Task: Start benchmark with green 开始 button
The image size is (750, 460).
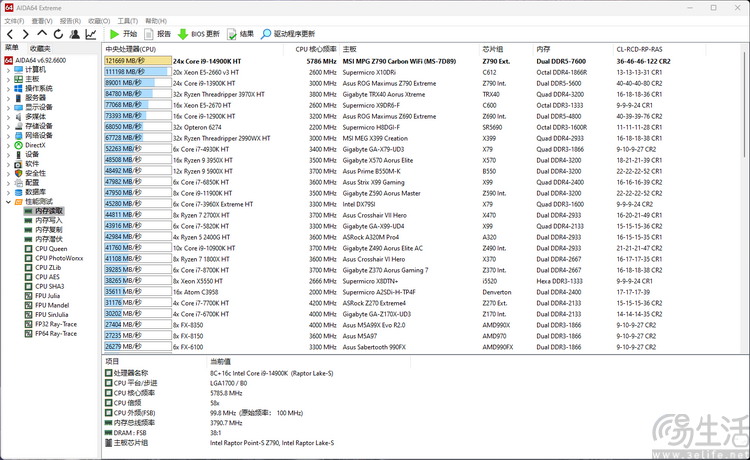Action: tap(124, 34)
